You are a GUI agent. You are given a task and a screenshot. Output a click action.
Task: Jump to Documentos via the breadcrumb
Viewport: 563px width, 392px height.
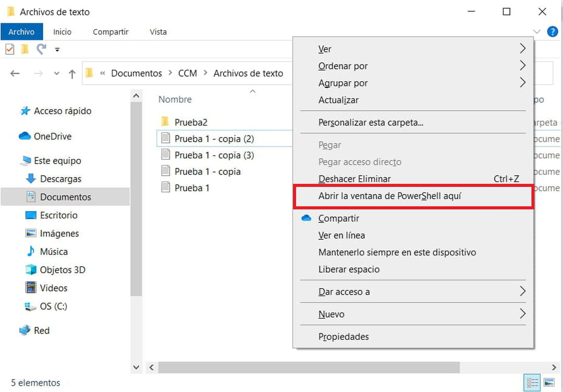[x=137, y=73]
